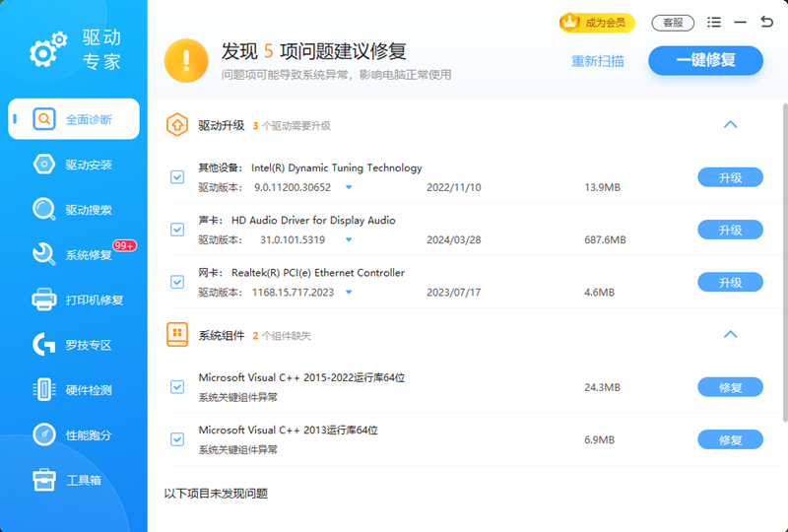Go to 驱动安装 in the sidebar
Image resolution: width=788 pixels, height=532 pixels.
[74, 165]
